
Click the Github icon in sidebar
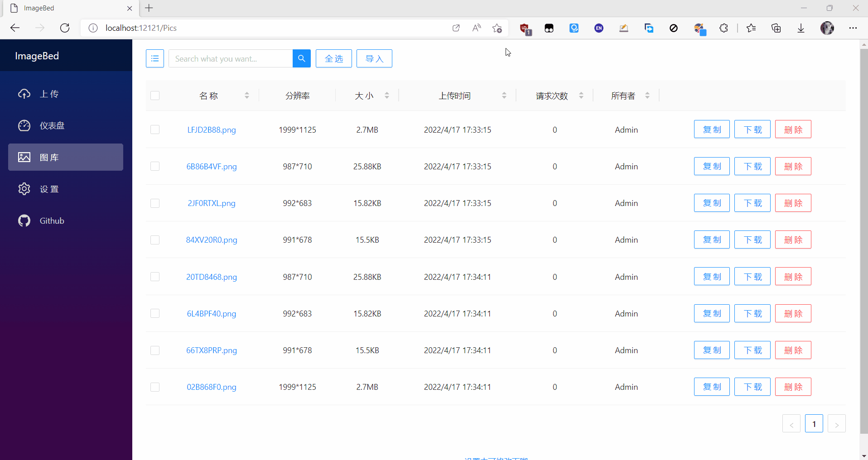click(24, 220)
